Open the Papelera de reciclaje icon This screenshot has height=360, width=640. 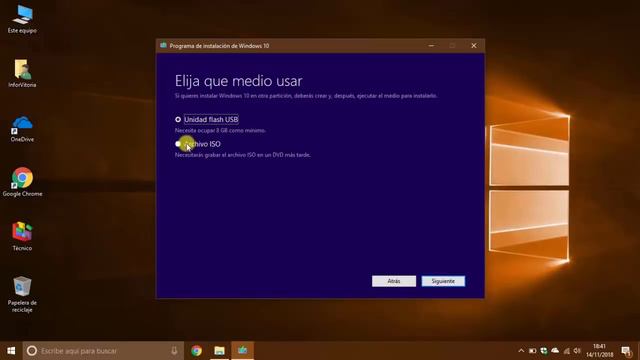point(22,294)
